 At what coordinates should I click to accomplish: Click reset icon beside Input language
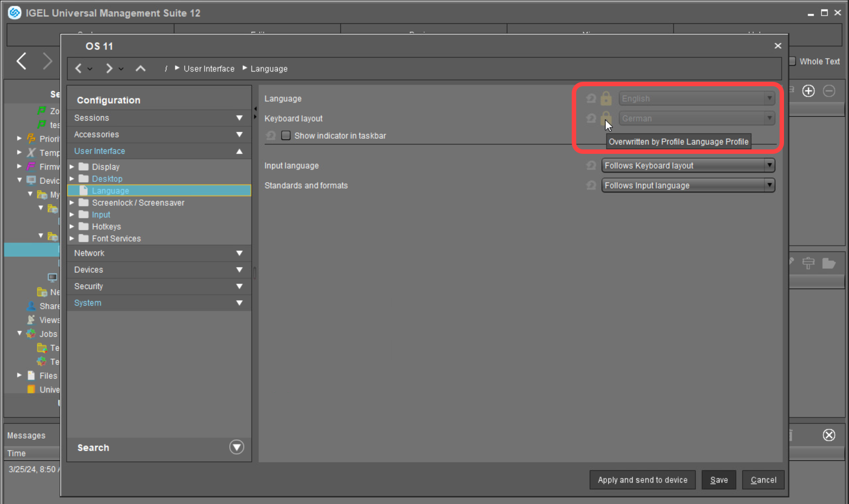(591, 165)
